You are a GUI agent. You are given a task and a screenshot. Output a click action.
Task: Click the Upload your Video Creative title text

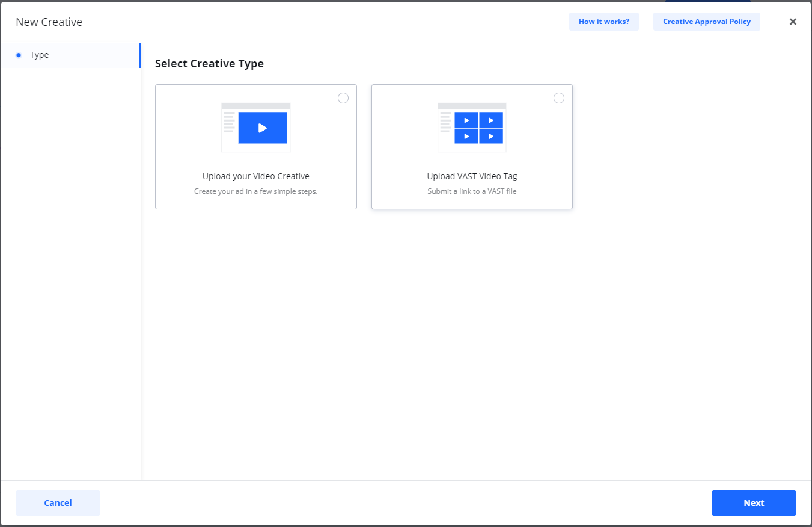coord(256,176)
